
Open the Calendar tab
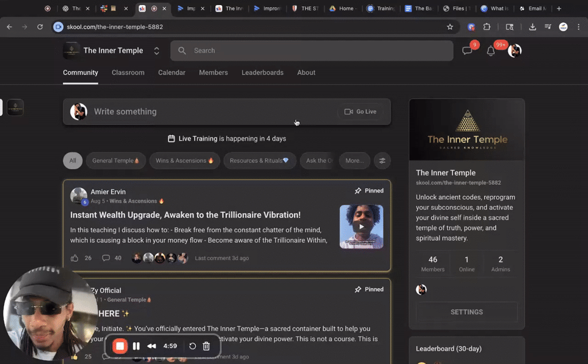[x=172, y=73]
